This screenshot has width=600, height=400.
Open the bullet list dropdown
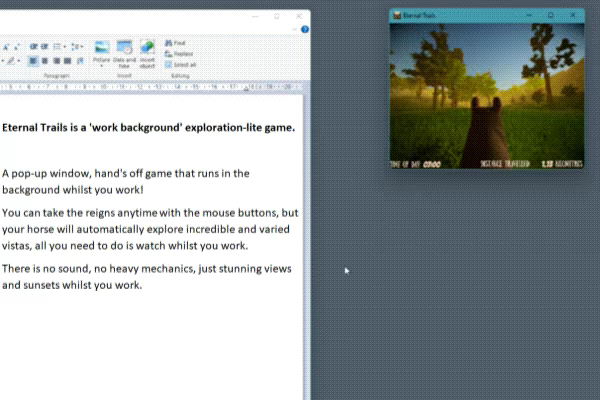click(x=65, y=47)
